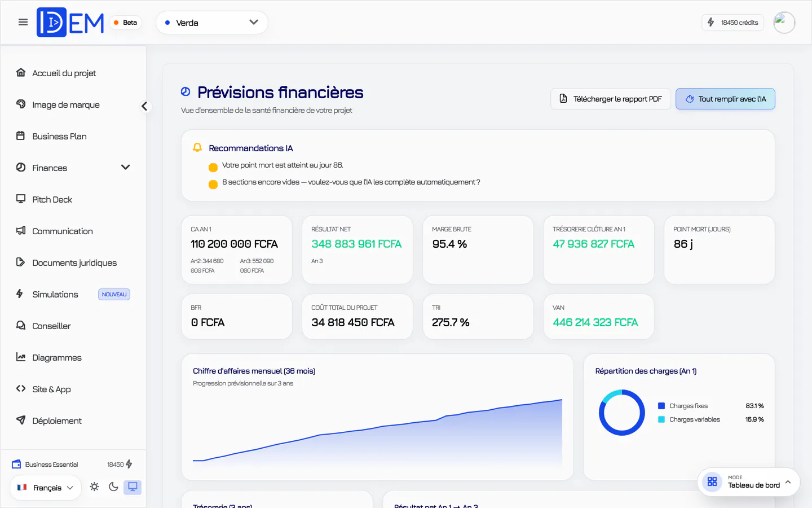
Task: Click the Communication megaphone icon
Action: (x=21, y=230)
